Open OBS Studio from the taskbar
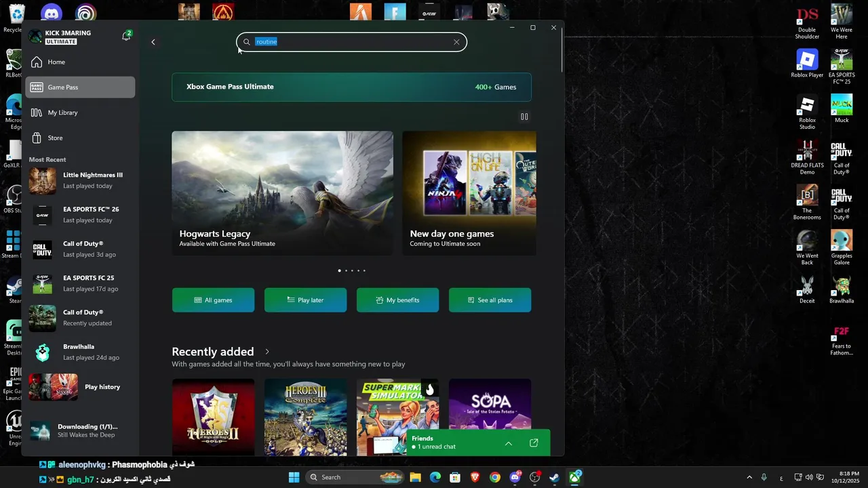The height and width of the screenshot is (488, 868). [535, 477]
